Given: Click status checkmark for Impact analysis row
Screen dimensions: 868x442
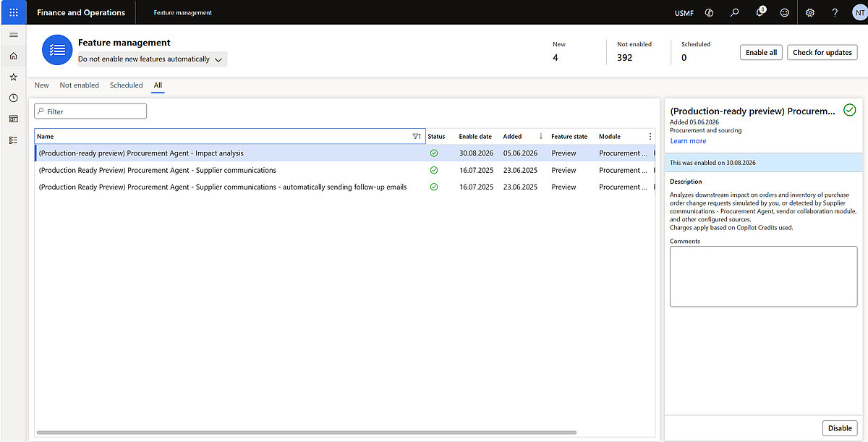Looking at the screenshot, I should click(x=434, y=153).
